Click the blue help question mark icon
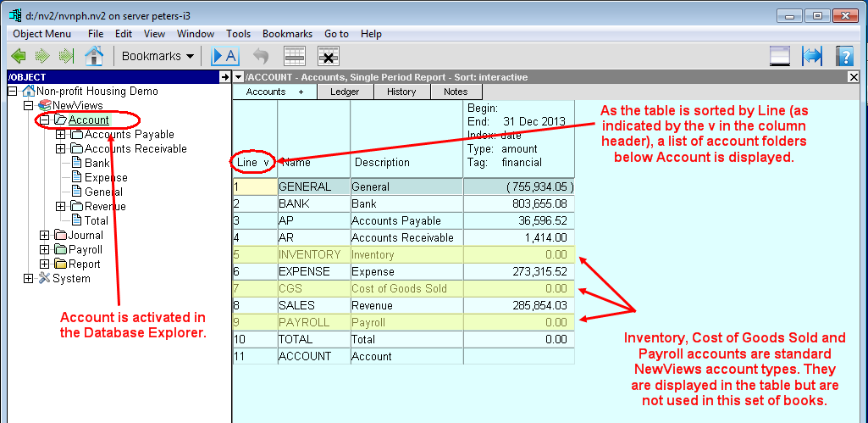 point(843,56)
